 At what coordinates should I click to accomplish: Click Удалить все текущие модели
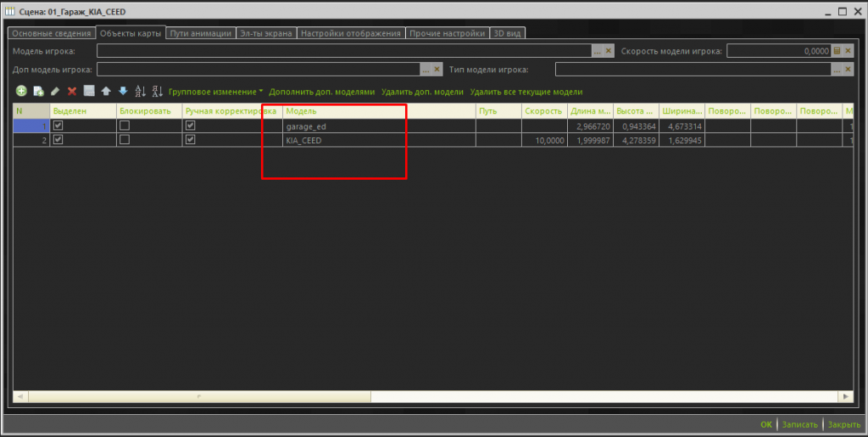pyautogui.click(x=526, y=92)
